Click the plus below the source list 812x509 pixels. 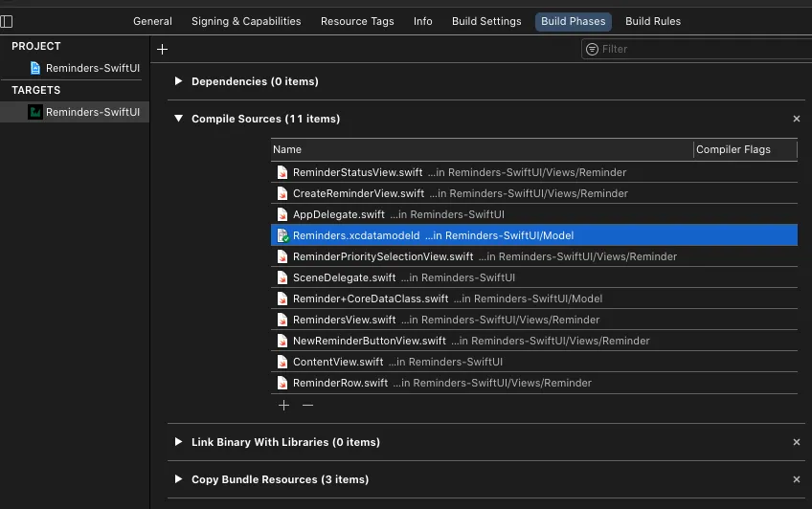coord(283,406)
